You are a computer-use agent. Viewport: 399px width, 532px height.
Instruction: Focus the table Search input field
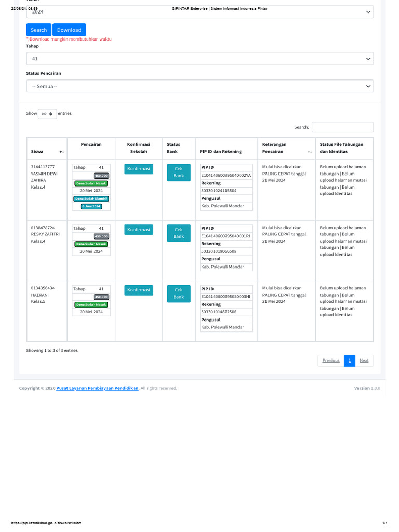tap(342, 127)
